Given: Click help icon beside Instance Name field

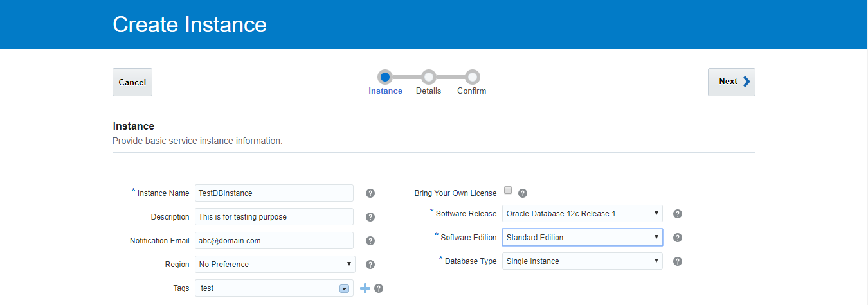Looking at the screenshot, I should (x=370, y=193).
